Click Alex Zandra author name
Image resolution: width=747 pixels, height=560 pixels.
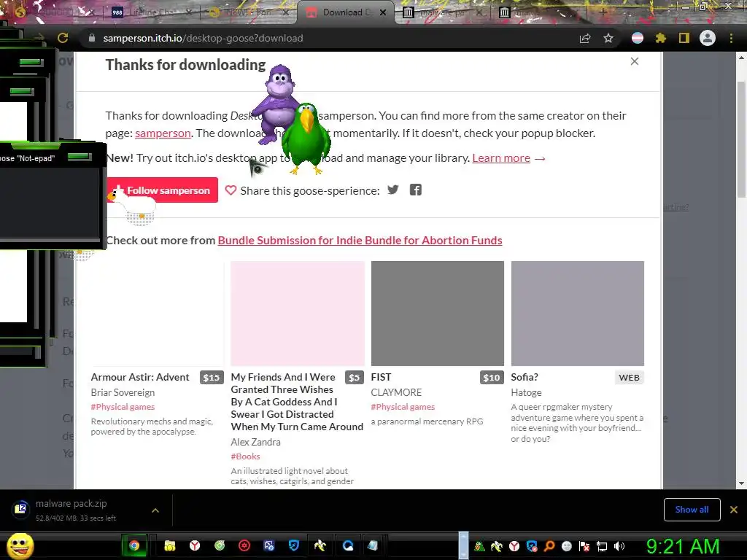click(256, 442)
